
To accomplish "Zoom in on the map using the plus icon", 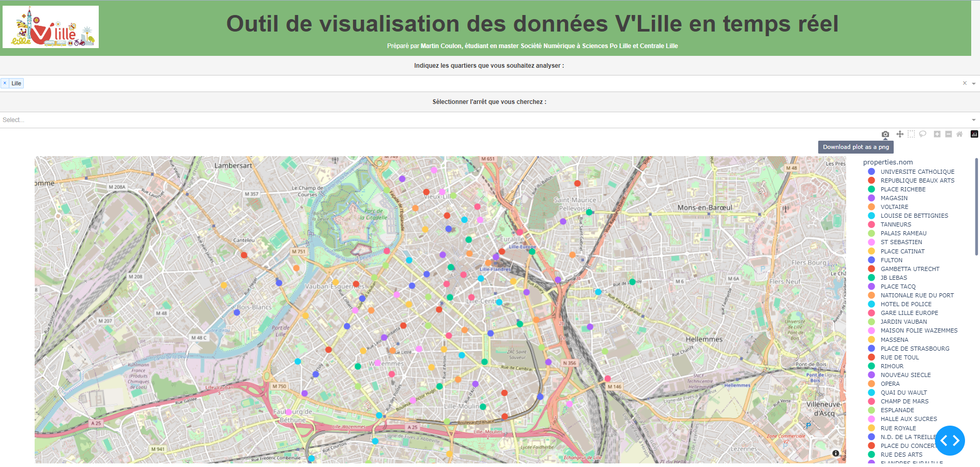I will 937,134.
